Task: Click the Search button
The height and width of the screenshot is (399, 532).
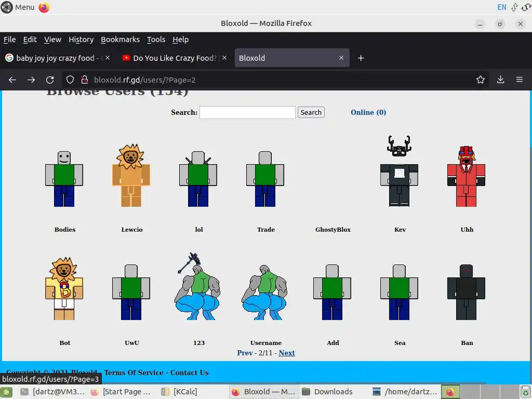Action: [x=311, y=112]
